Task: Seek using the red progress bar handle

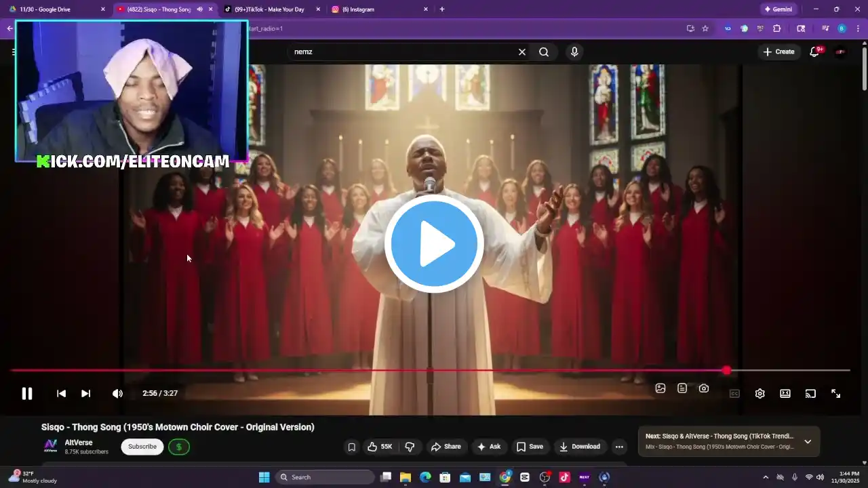Action: (726, 371)
